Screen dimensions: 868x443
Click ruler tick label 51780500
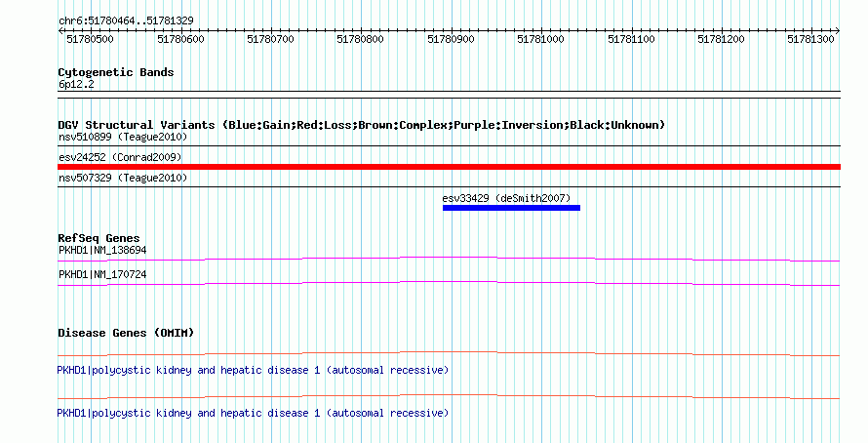click(x=90, y=39)
